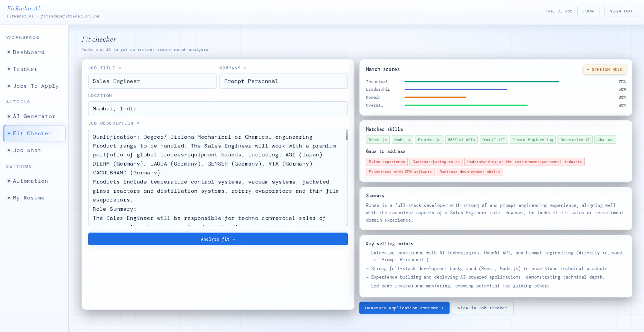Click the RESTful APIs skill tag

(461, 140)
